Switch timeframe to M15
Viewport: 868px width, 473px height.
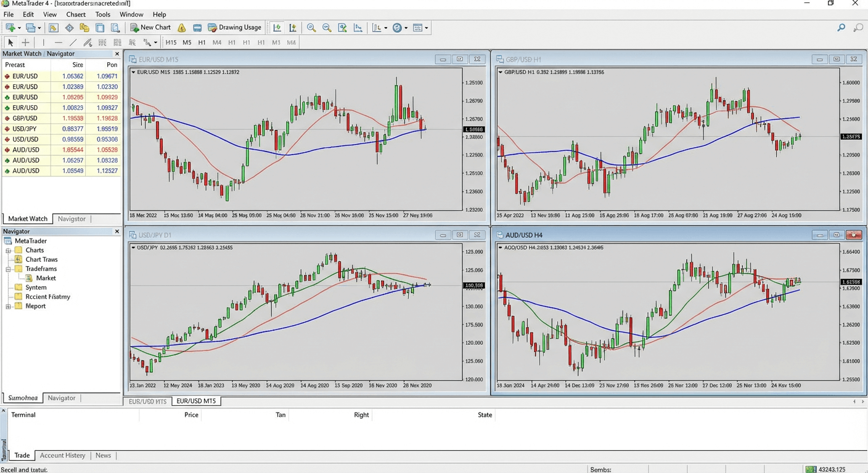click(171, 42)
